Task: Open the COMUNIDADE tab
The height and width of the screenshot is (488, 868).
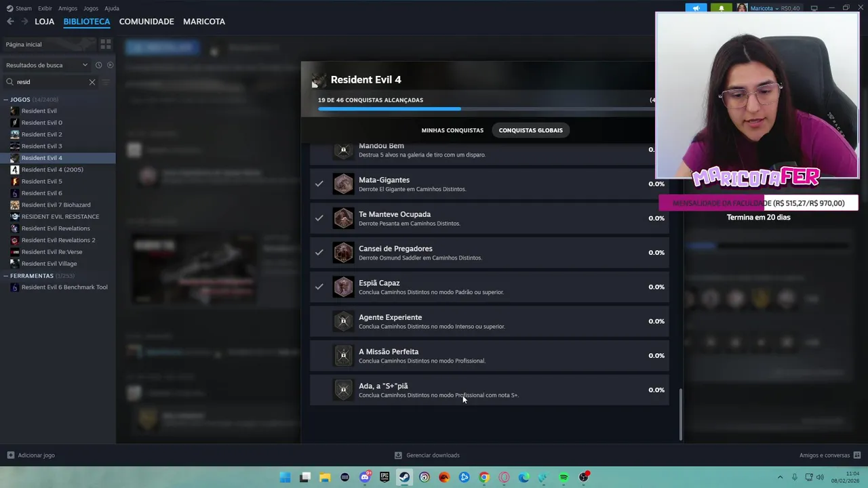Action: click(x=146, y=22)
